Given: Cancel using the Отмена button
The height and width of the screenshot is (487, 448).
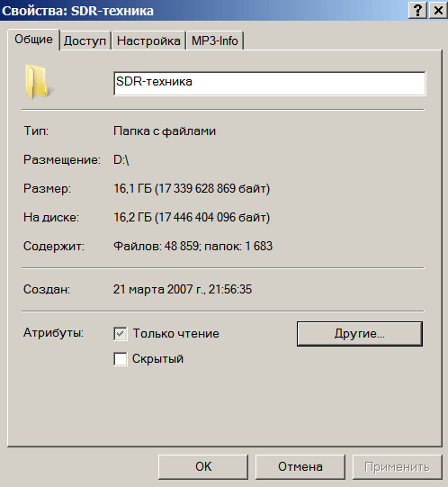Looking at the screenshot, I should 300,467.
